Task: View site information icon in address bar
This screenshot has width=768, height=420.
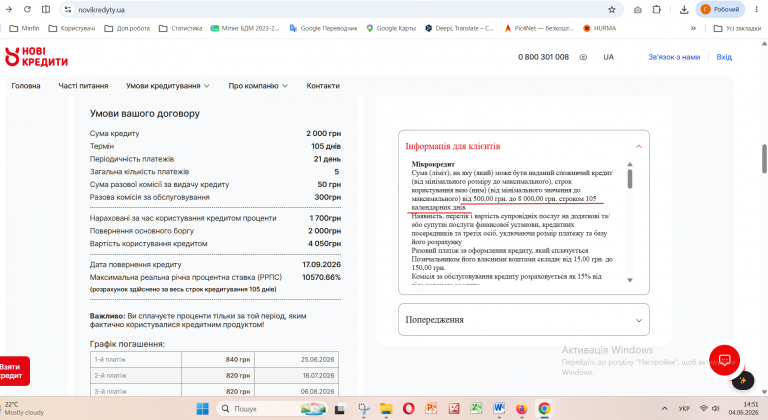Action: [x=68, y=9]
